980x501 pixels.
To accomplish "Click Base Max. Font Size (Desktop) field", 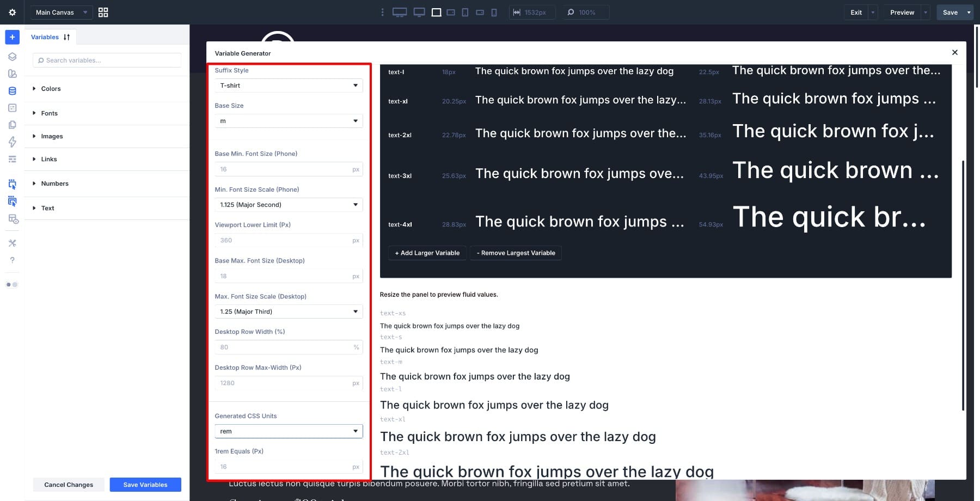I will pyautogui.click(x=289, y=276).
